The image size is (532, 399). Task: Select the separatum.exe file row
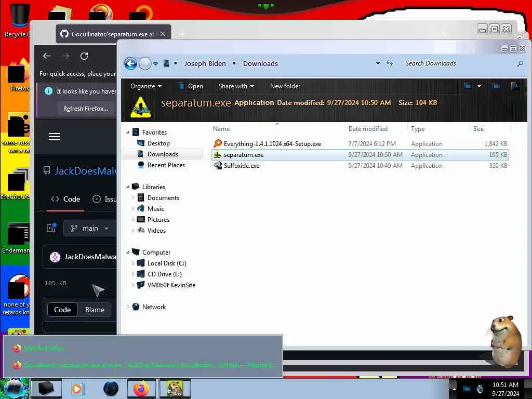360,155
